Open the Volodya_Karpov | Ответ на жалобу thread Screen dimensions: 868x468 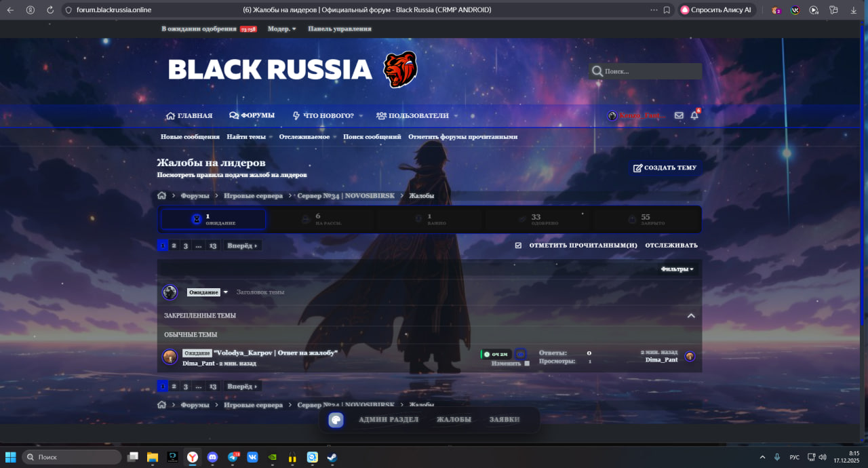[275, 353]
